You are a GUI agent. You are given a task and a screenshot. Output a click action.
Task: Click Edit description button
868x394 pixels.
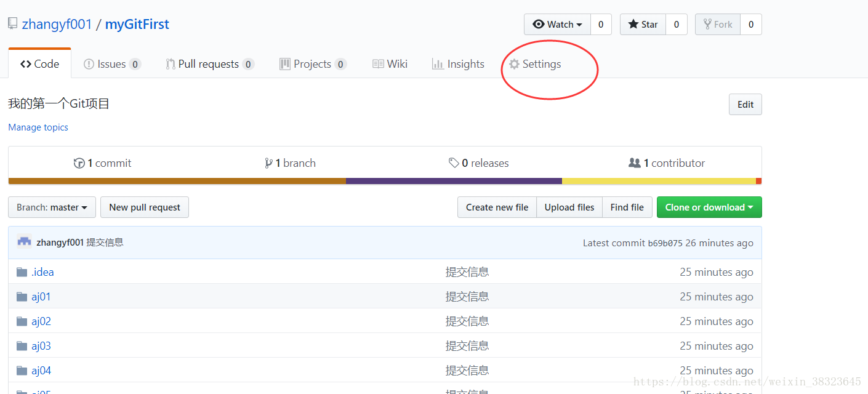(x=745, y=105)
